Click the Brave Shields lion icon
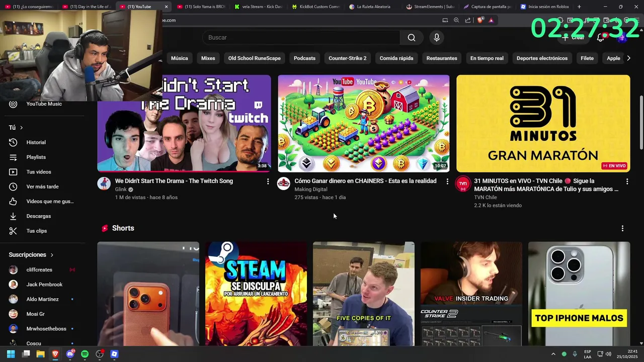Viewport: 644px width, 362px height. coord(480,20)
